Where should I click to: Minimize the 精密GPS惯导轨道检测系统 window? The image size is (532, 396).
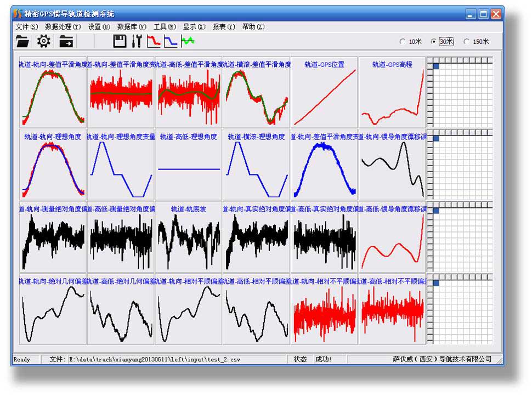(470, 14)
